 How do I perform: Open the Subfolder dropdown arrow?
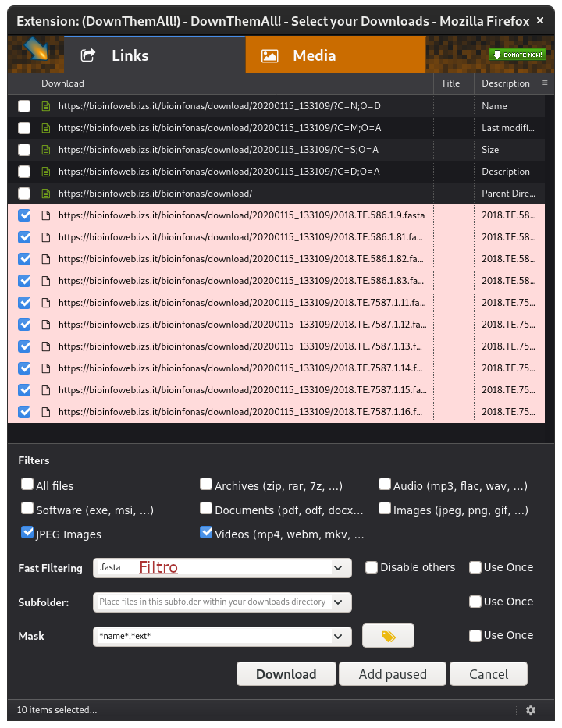tap(338, 602)
